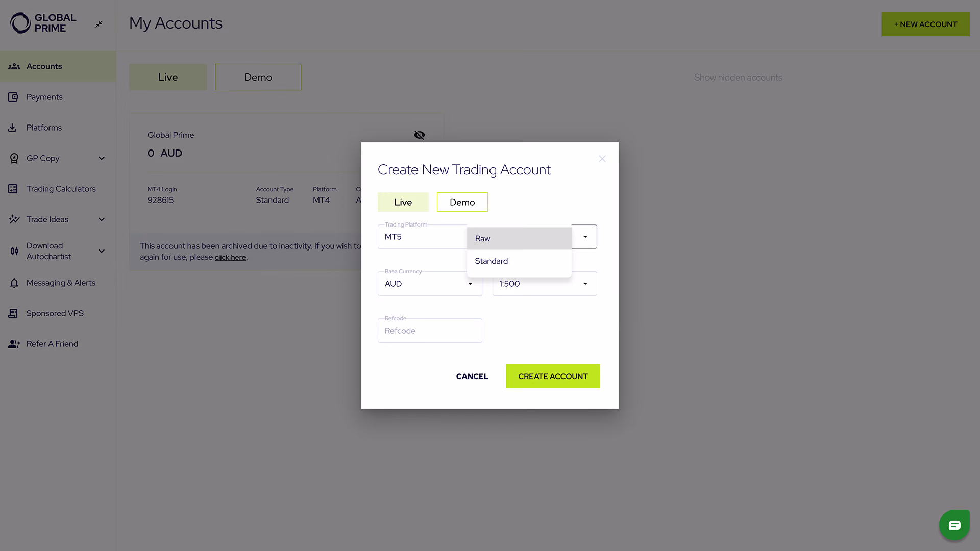Click the + New Account button
980x551 pixels.
click(x=925, y=24)
